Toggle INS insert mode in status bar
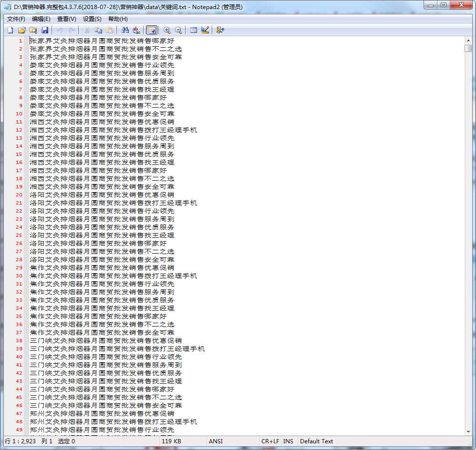Viewport: 476px width, 450px height. [288, 441]
